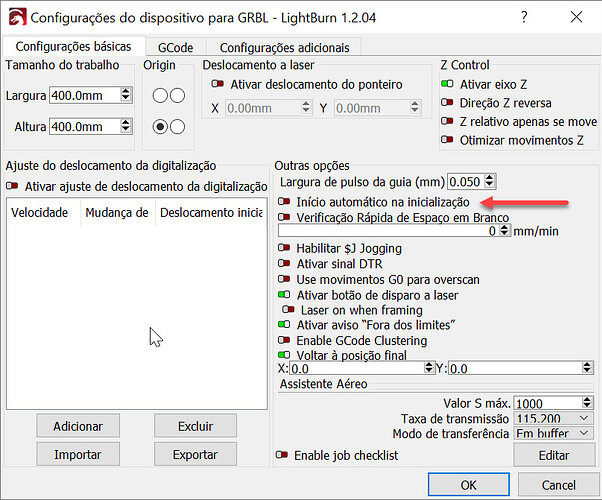Click the Importar button
Image resolution: width=602 pixels, height=500 pixels.
78,454
